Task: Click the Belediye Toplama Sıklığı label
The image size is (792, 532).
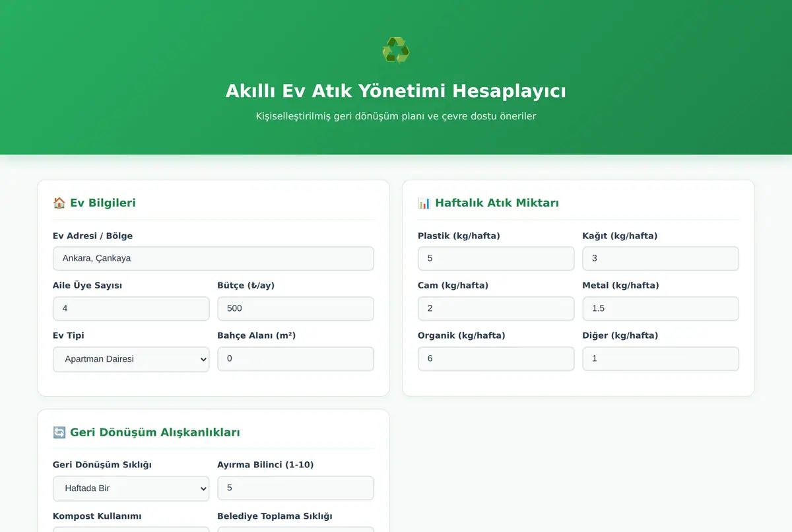Action: click(275, 515)
